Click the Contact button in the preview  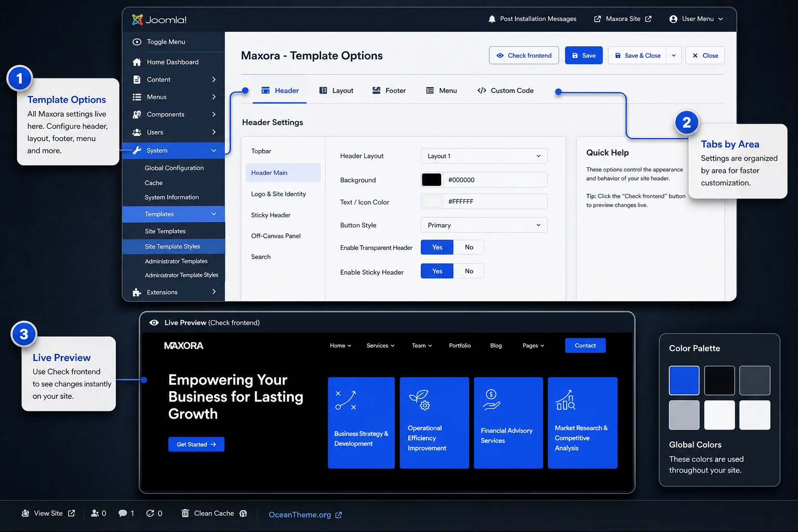tap(585, 345)
